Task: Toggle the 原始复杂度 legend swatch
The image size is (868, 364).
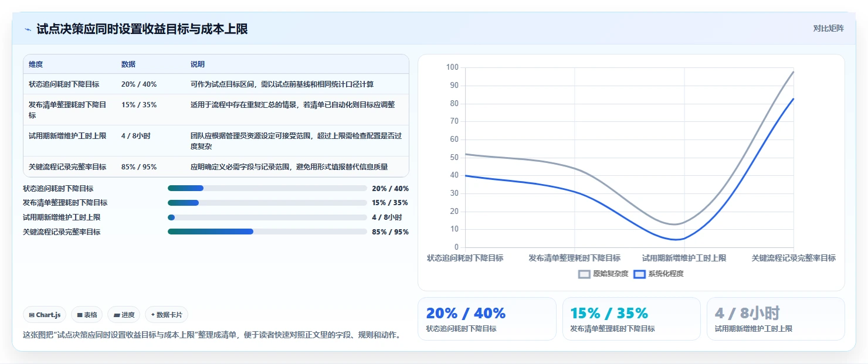Action: [x=584, y=274]
